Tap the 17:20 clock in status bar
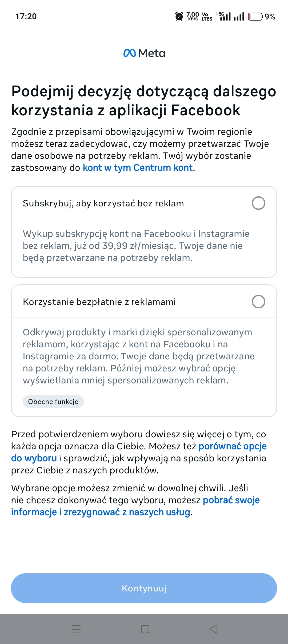 tap(26, 17)
